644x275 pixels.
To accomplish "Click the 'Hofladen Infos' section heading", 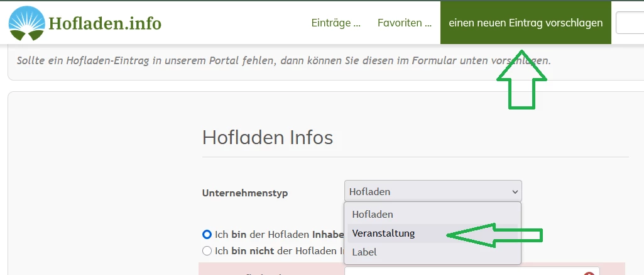I will pyautogui.click(x=268, y=137).
